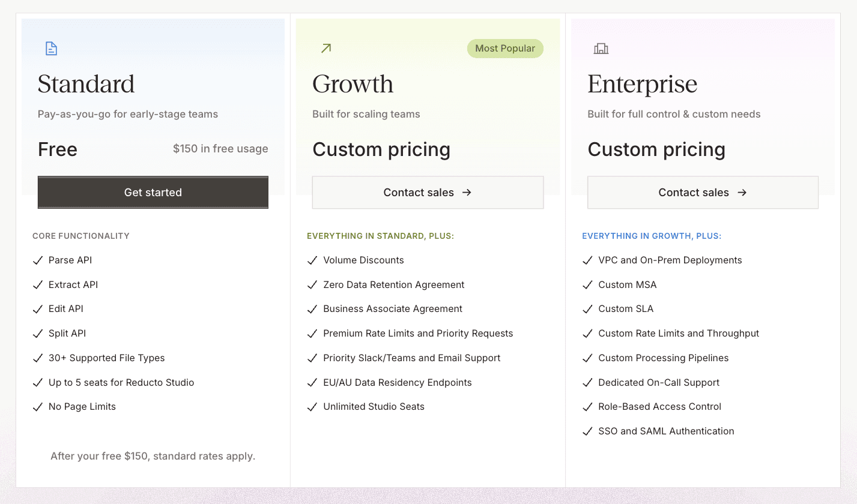
Task: Click the checkmark beside Dedicated On-Call Support
Action: [x=588, y=383]
